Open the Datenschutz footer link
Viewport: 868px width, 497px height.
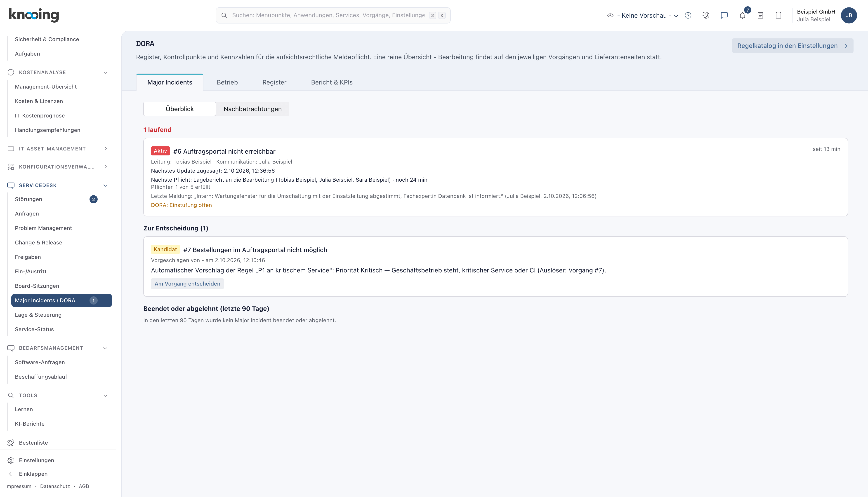point(55,486)
